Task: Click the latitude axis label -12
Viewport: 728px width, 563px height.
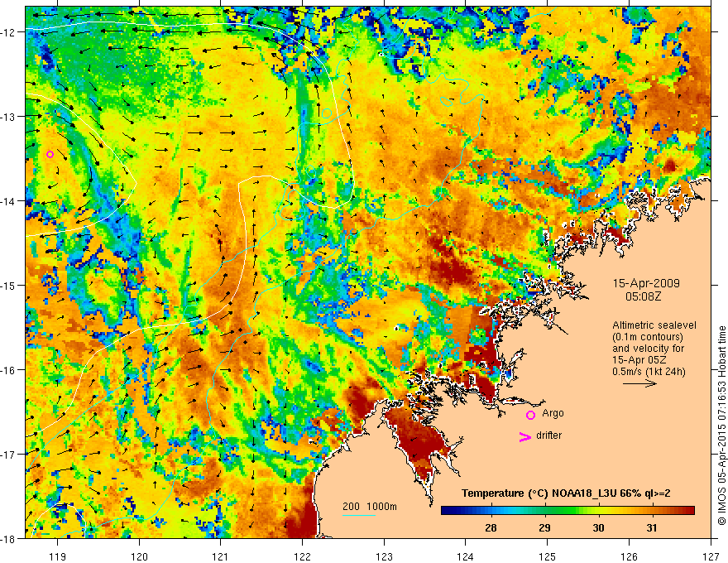Action: tap(9, 32)
